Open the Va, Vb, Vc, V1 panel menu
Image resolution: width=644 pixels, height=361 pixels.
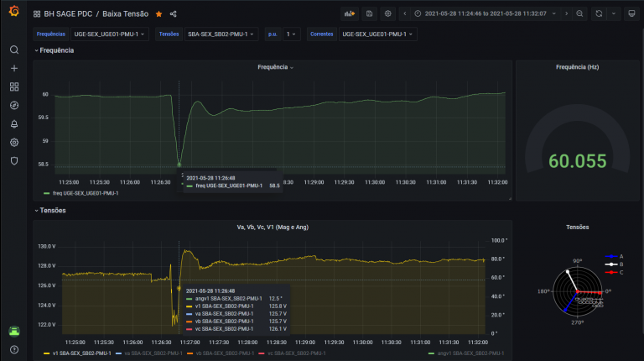pyautogui.click(x=272, y=227)
